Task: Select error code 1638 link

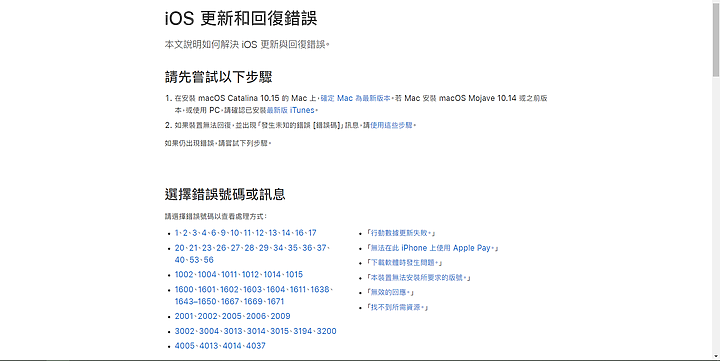Action: tap(320, 290)
